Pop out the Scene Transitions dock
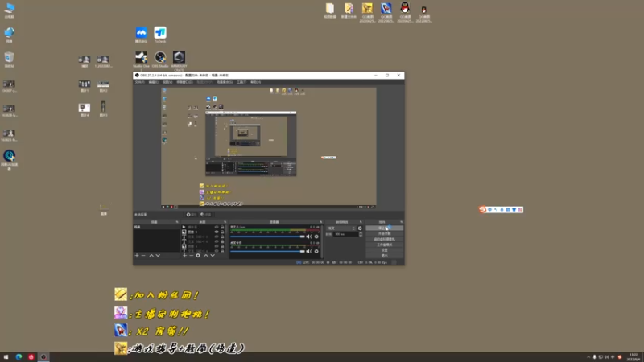The height and width of the screenshot is (362, 644). [361, 222]
